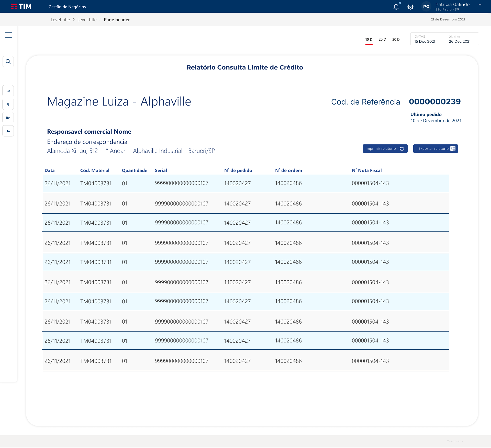Screen dimensions: 491x448
Task: Select the 20 D period tab
Action: [382, 39]
